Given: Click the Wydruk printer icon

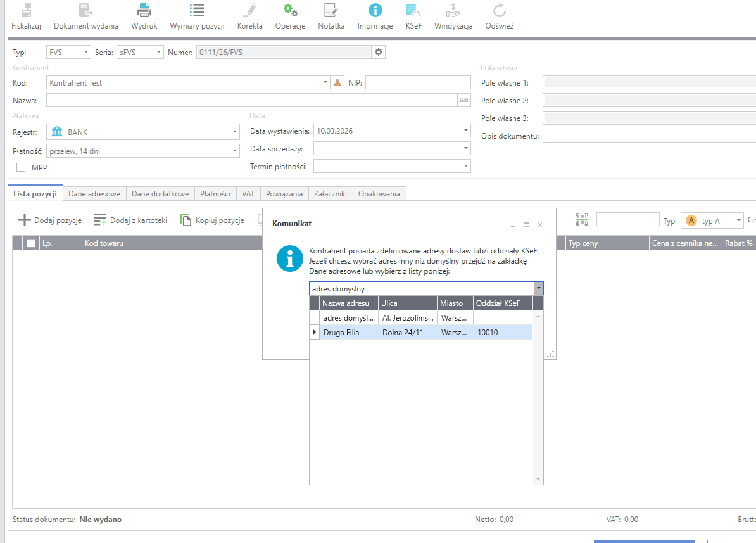Looking at the screenshot, I should [x=144, y=11].
